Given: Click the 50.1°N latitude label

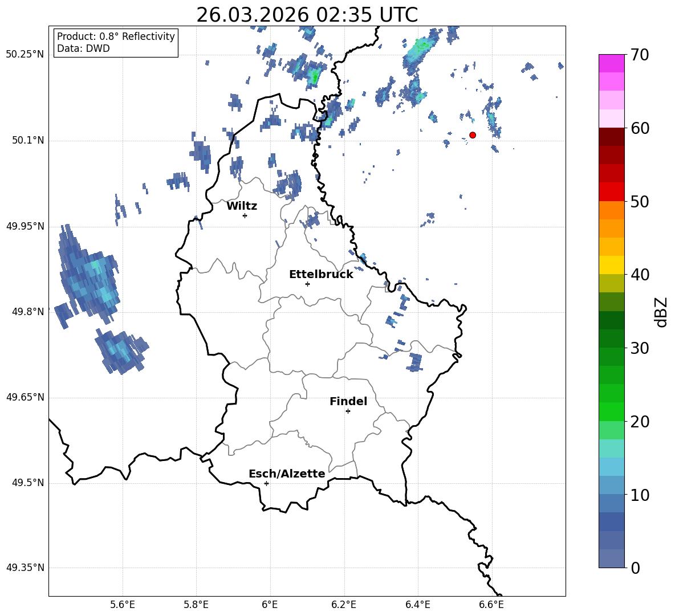Looking at the screenshot, I should [x=28, y=140].
